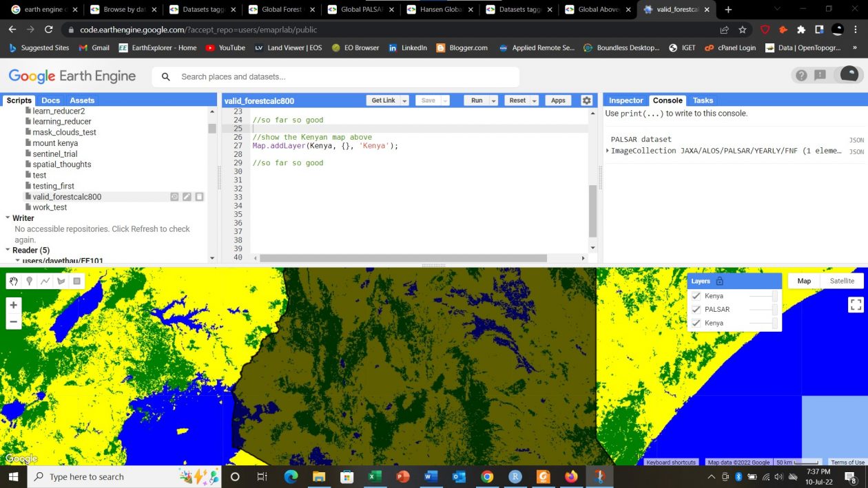
Task: Open code editor settings gear
Action: tap(587, 100)
